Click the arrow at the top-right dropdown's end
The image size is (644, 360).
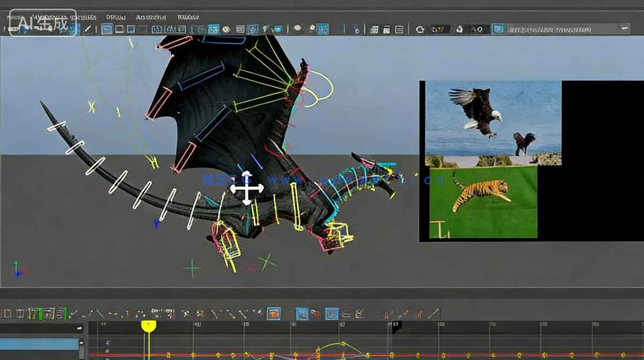coord(624,29)
